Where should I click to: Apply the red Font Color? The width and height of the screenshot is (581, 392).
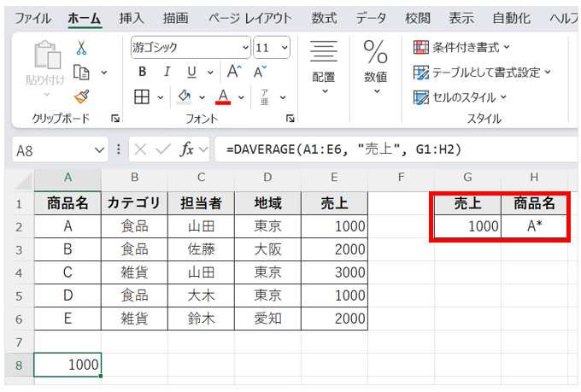click(x=223, y=97)
